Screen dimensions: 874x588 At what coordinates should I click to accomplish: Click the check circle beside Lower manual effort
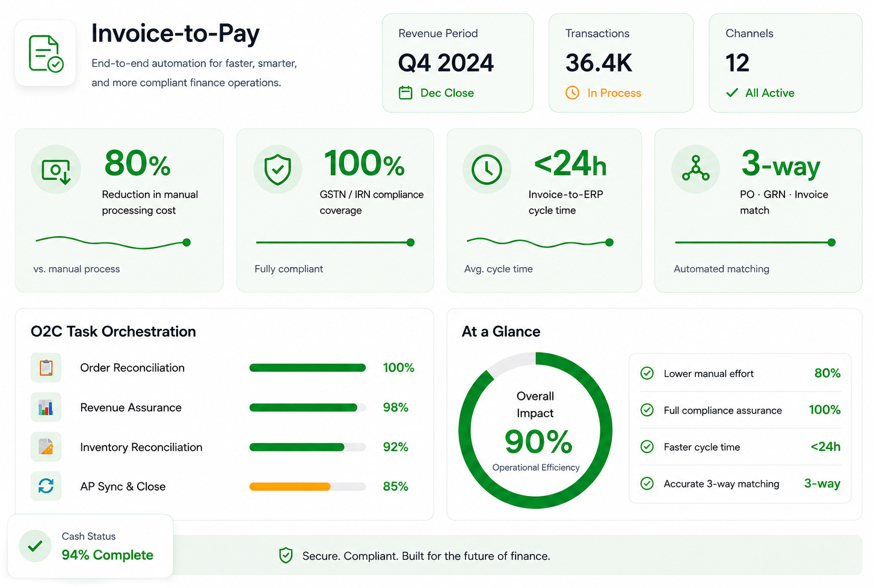[647, 373]
